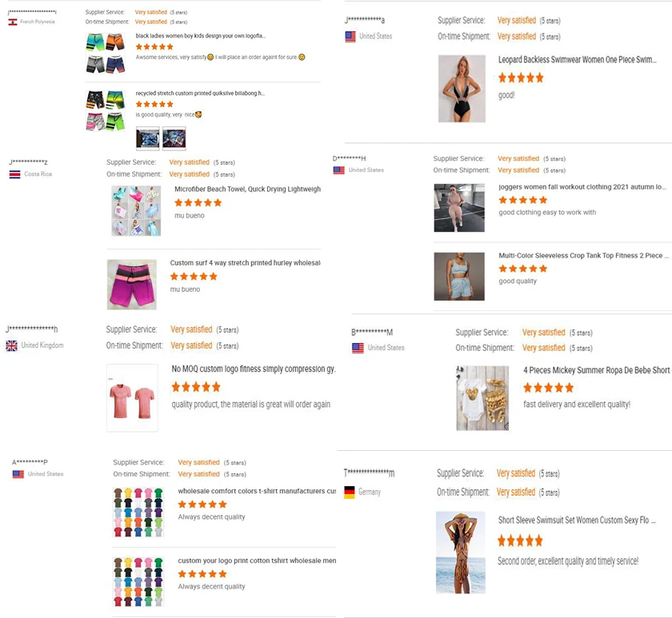Viewport: 672px width, 618px height.
Task: Click the pink surf board shorts thumbnail
Action: click(132, 284)
